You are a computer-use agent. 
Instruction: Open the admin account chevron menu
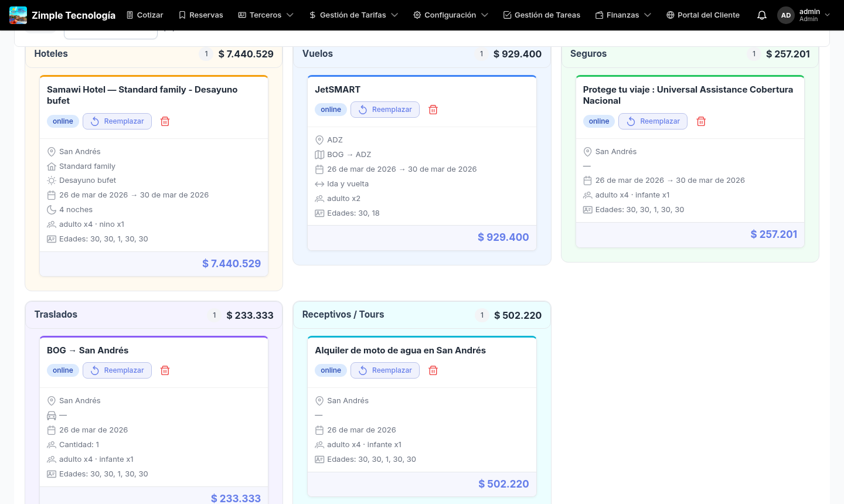pos(827,15)
